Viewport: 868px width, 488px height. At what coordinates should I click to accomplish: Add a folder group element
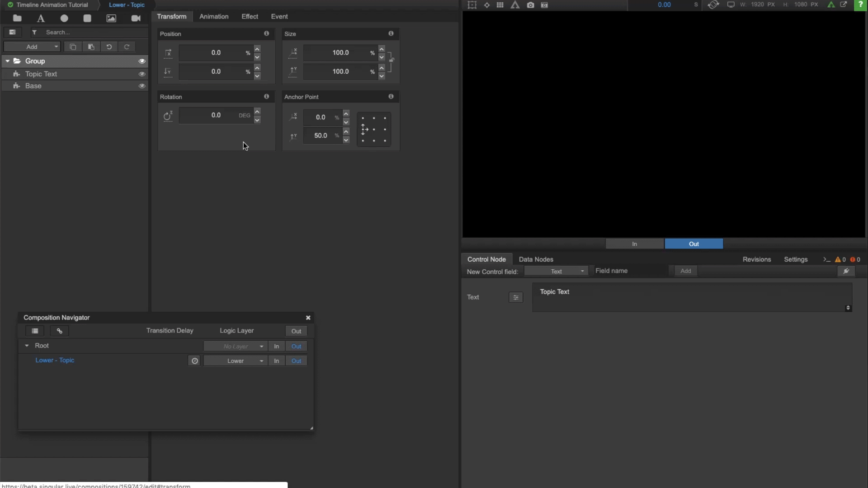point(17,18)
